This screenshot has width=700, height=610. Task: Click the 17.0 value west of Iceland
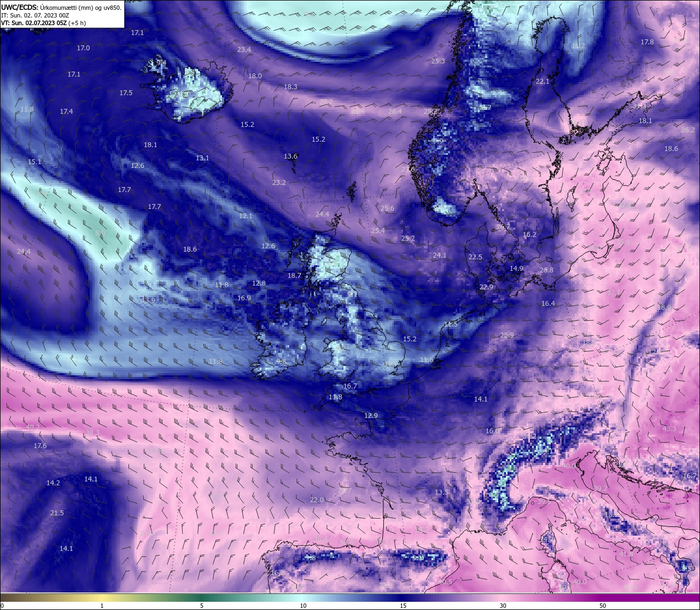tap(83, 48)
